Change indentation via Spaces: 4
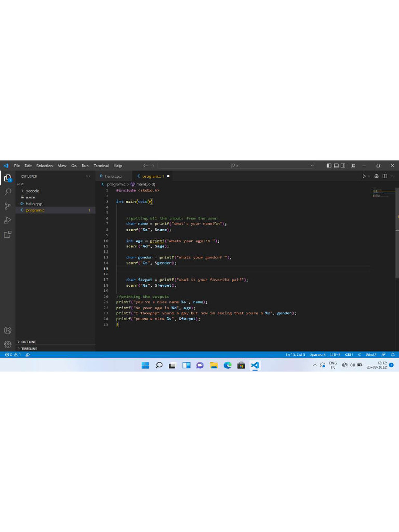Image resolution: width=399 pixels, height=532 pixels. coord(317,354)
